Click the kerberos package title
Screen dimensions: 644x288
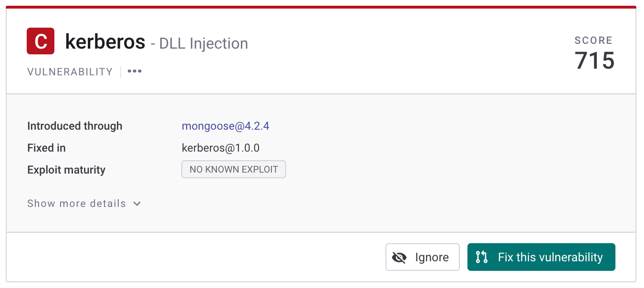point(105,42)
